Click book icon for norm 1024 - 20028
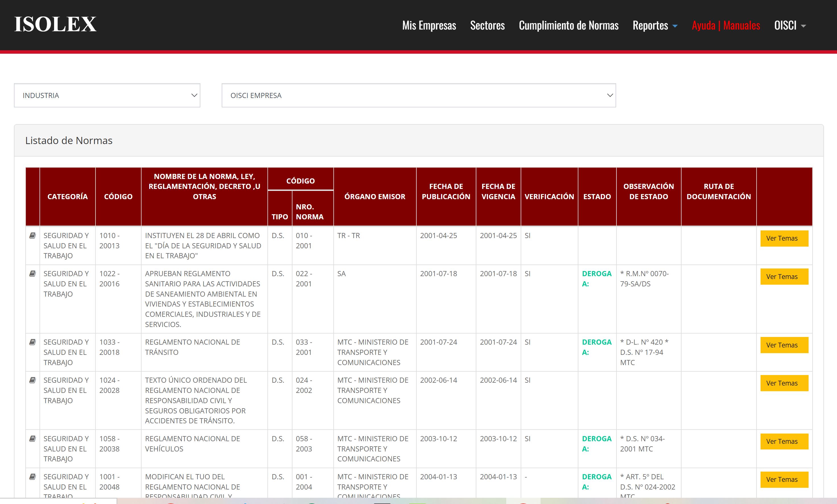Viewport: 837px width, 504px height. [33, 380]
